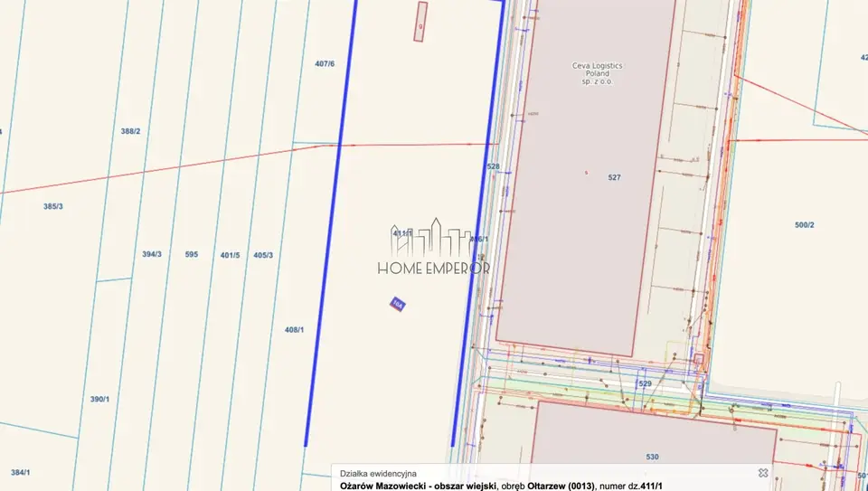Click parcel number 595
Viewport: 868px width, 491px height.
pos(192,254)
